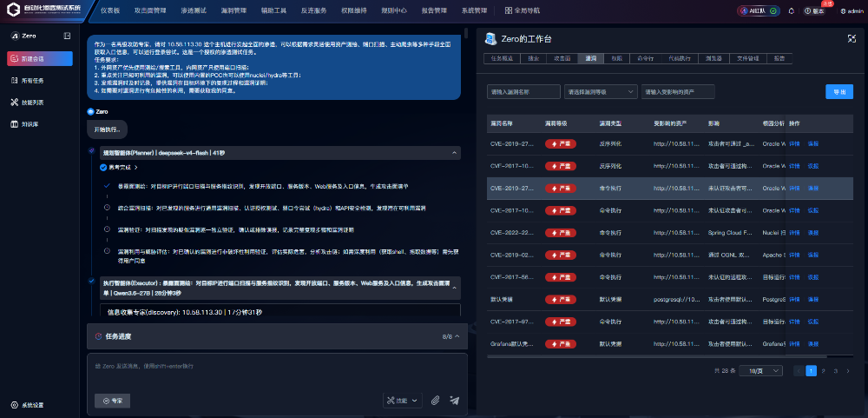Viewport: 868px width, 418px height.
Task: Open the 仪表板 menu
Action: (110, 10)
